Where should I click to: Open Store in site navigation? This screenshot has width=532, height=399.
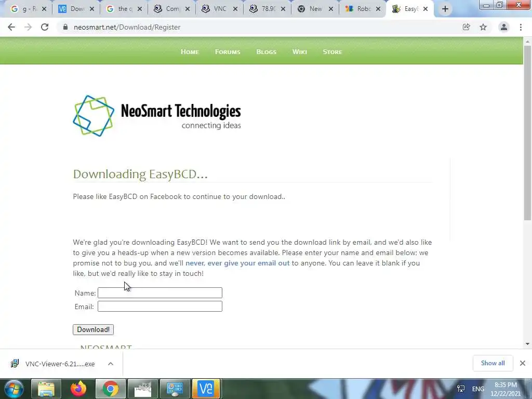(332, 52)
